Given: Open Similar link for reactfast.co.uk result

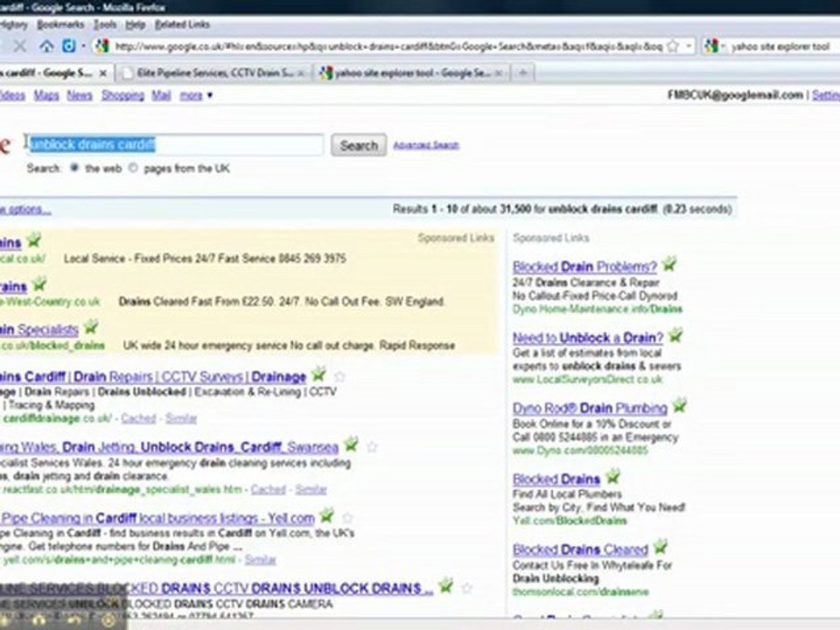Looking at the screenshot, I should (311, 489).
